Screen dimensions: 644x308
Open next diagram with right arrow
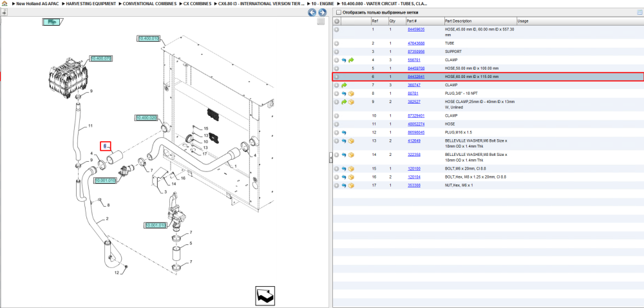coord(323,13)
